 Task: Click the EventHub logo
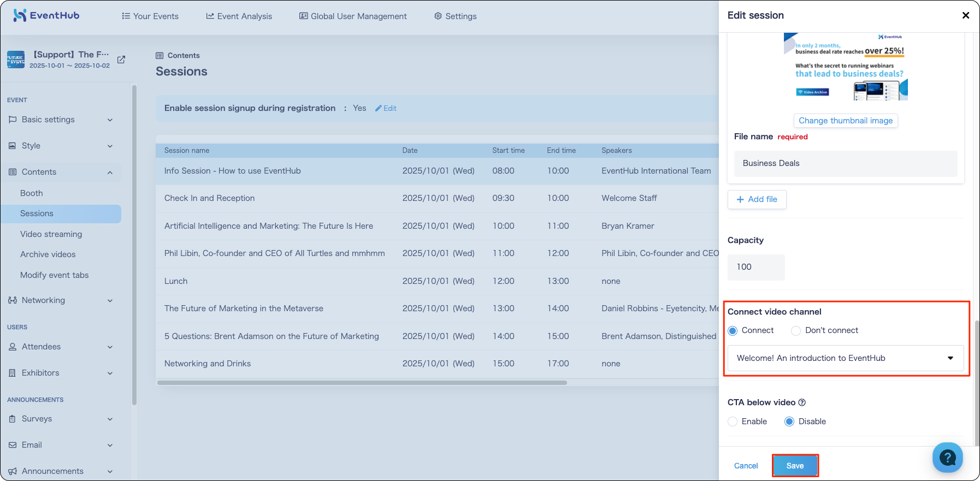pyautogui.click(x=46, y=15)
